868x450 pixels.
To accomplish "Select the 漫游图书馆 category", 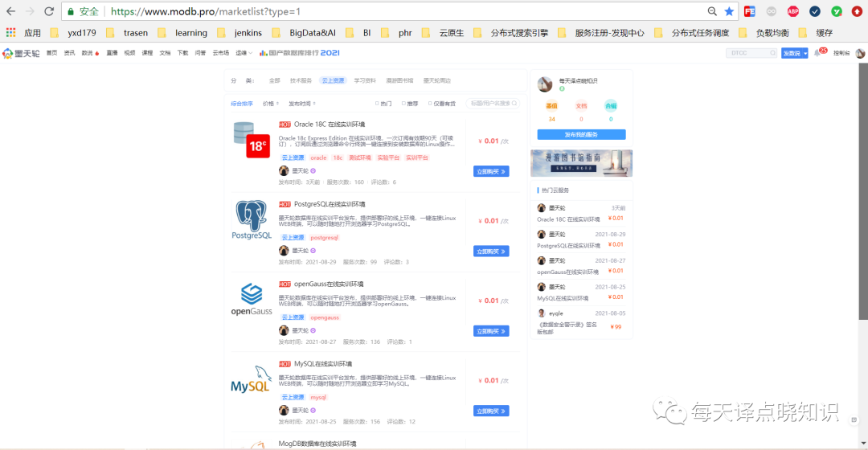I will 399,81.
